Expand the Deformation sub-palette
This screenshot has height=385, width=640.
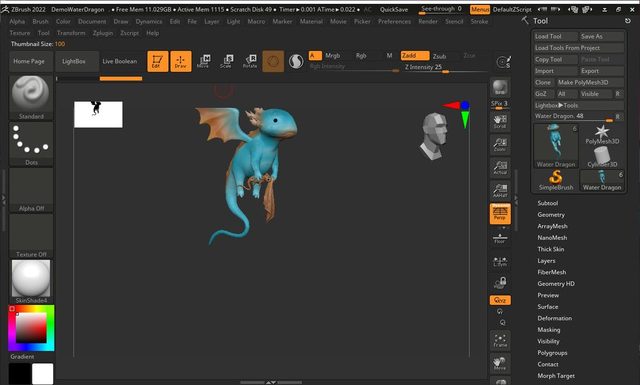click(554, 318)
